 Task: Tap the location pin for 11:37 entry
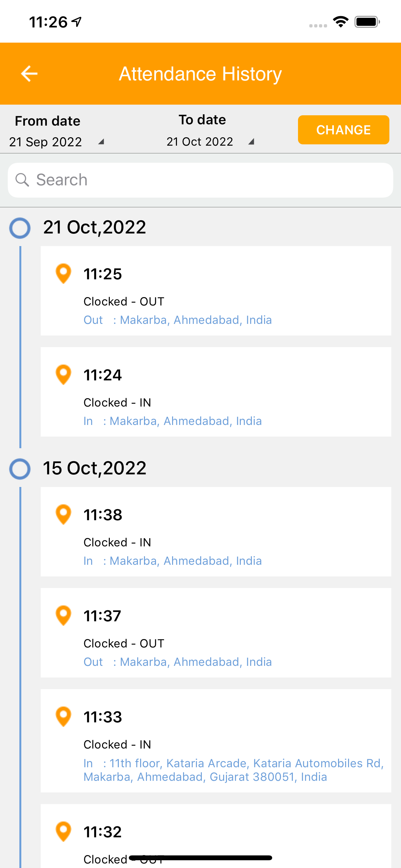click(63, 615)
